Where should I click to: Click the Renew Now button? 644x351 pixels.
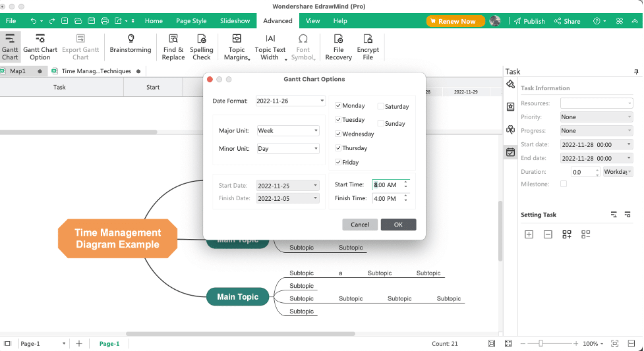tap(455, 21)
